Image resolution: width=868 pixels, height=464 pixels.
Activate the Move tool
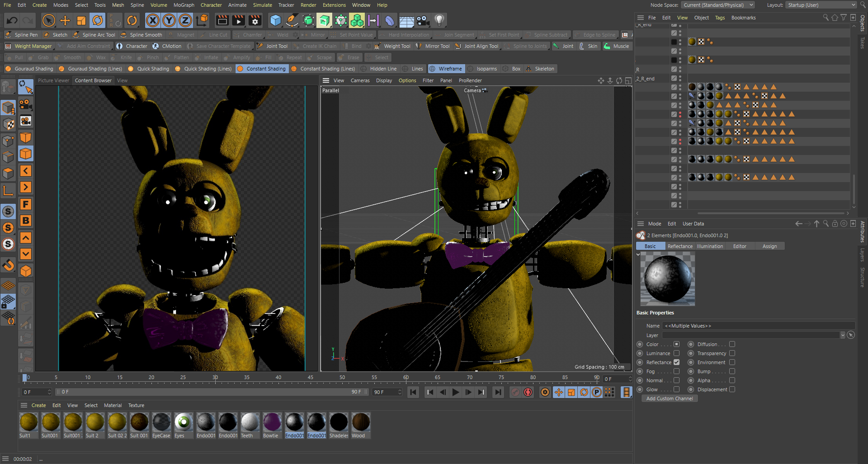[x=65, y=20]
